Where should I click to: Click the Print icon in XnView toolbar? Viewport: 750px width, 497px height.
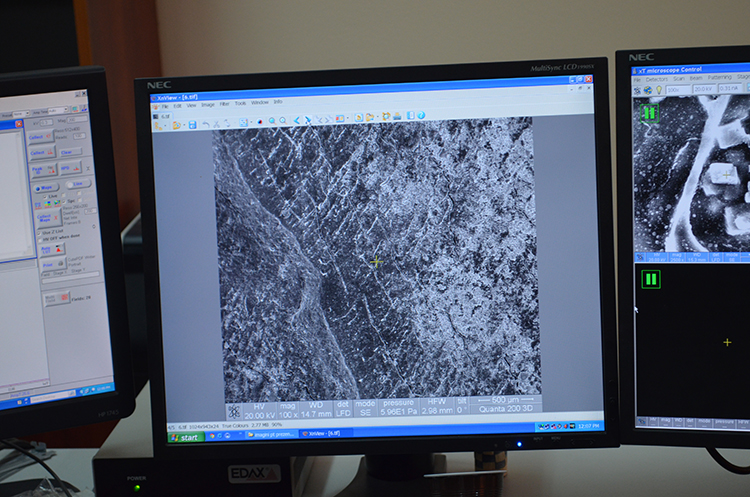pyautogui.click(x=397, y=116)
